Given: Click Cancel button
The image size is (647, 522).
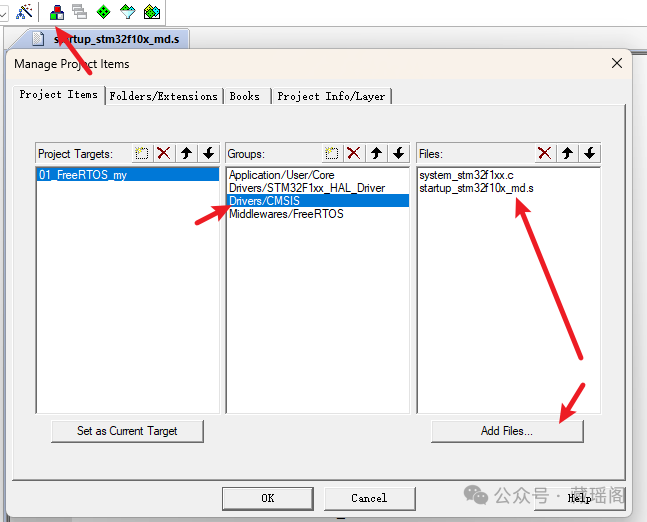Looking at the screenshot, I should click(x=369, y=498).
